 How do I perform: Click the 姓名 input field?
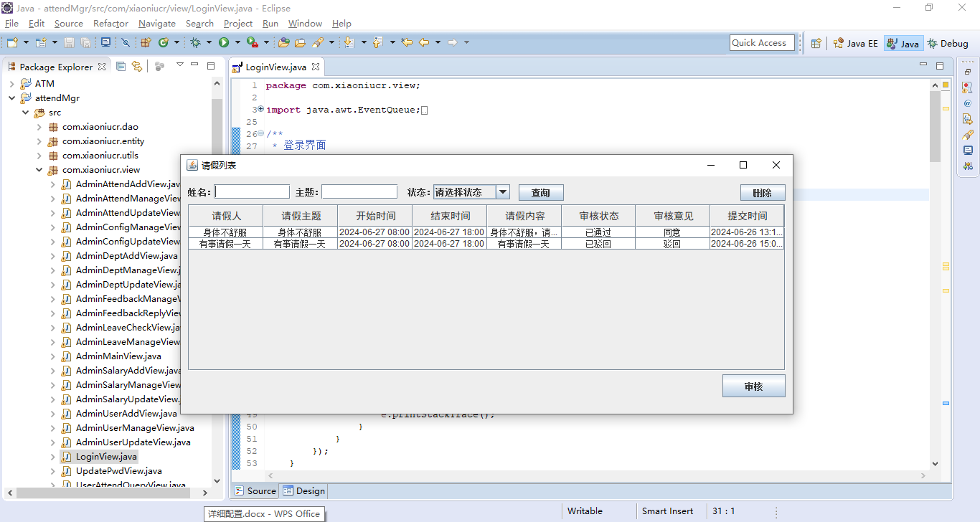pos(252,191)
